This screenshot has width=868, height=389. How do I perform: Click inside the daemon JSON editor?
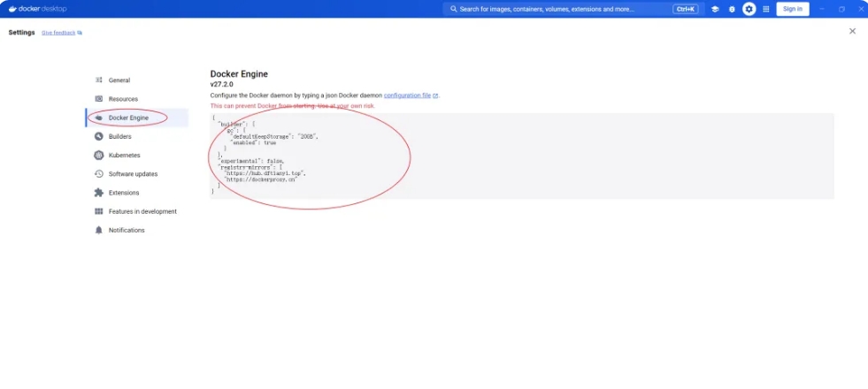tap(521, 156)
